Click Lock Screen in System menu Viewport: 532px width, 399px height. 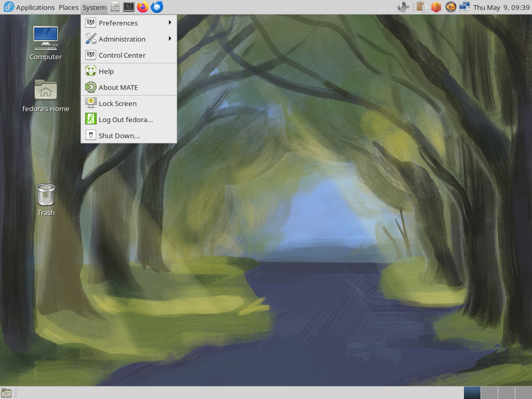pos(117,103)
